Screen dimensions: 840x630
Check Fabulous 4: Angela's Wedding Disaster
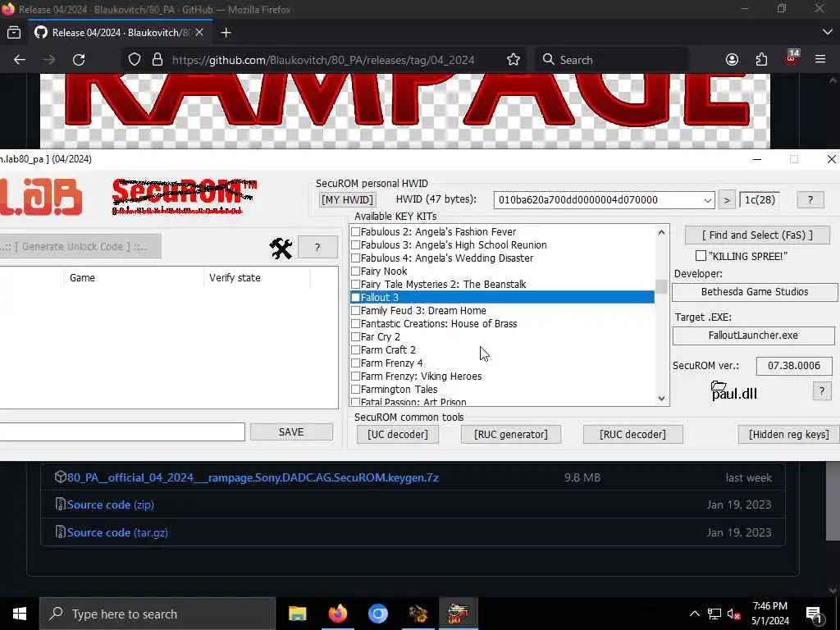click(x=355, y=258)
